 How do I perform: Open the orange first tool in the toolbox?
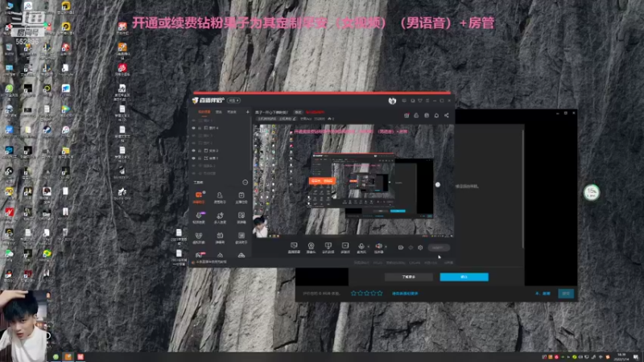(x=199, y=196)
